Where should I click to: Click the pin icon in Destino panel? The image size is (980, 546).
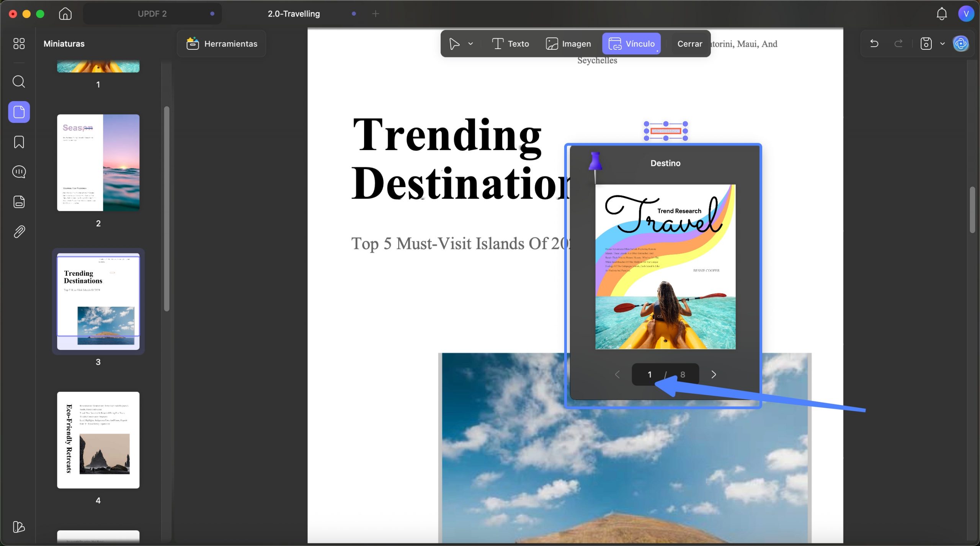click(x=595, y=165)
